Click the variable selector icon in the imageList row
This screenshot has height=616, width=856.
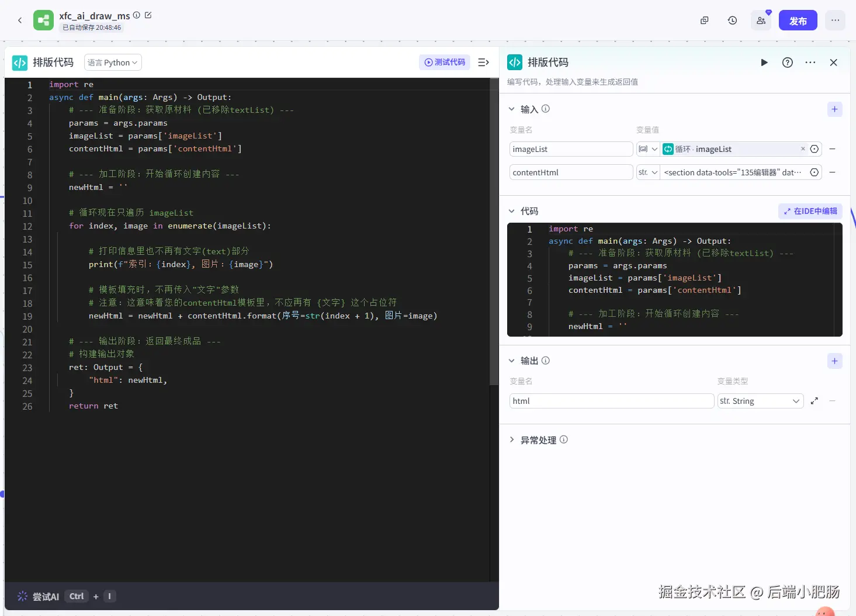815,149
